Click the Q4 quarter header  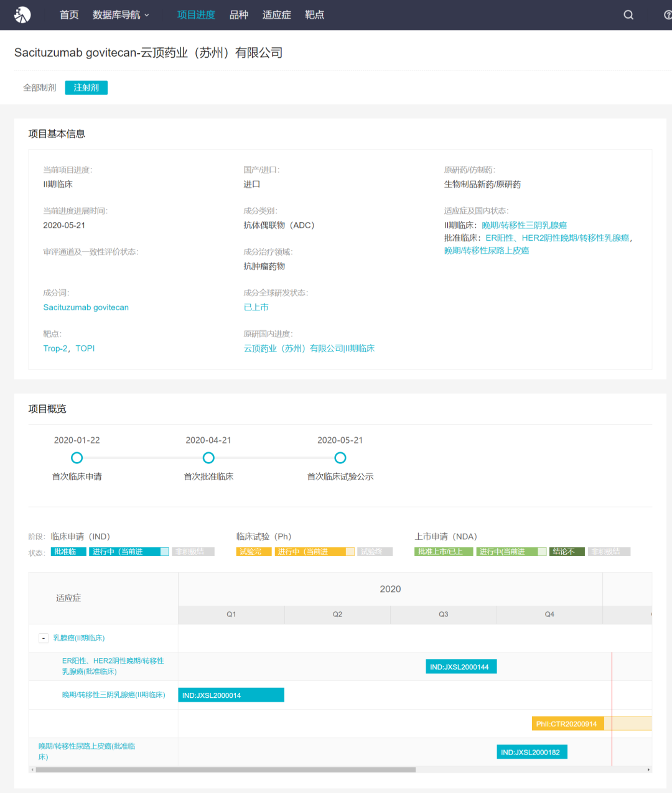click(549, 614)
